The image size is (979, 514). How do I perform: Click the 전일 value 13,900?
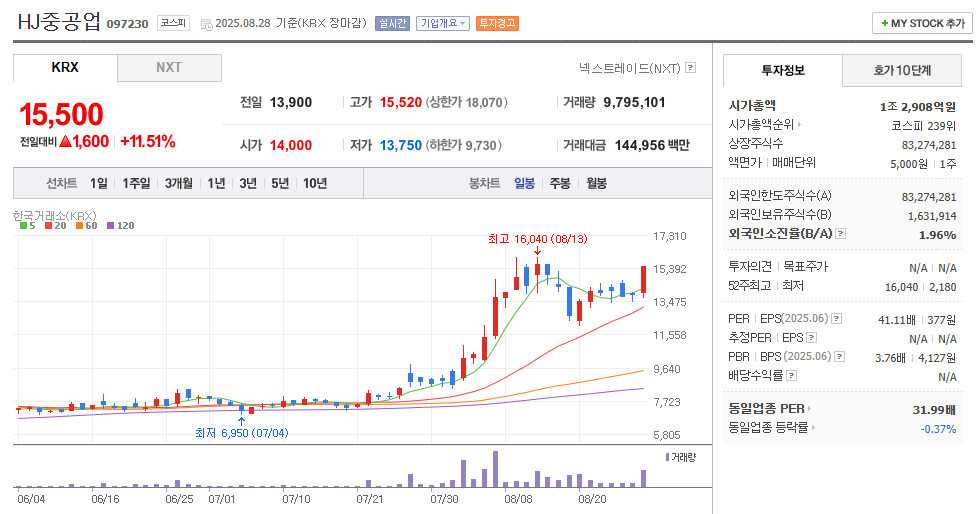tap(291, 102)
